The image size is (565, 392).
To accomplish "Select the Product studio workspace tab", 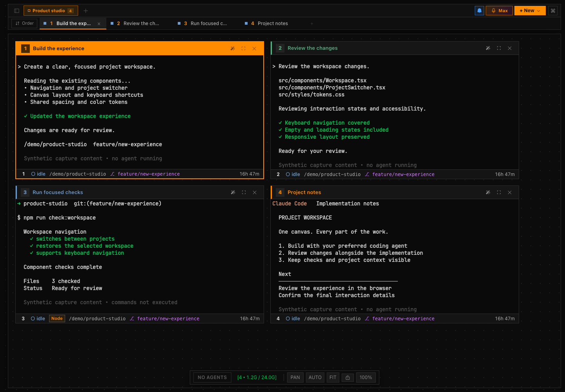I will pos(51,11).
